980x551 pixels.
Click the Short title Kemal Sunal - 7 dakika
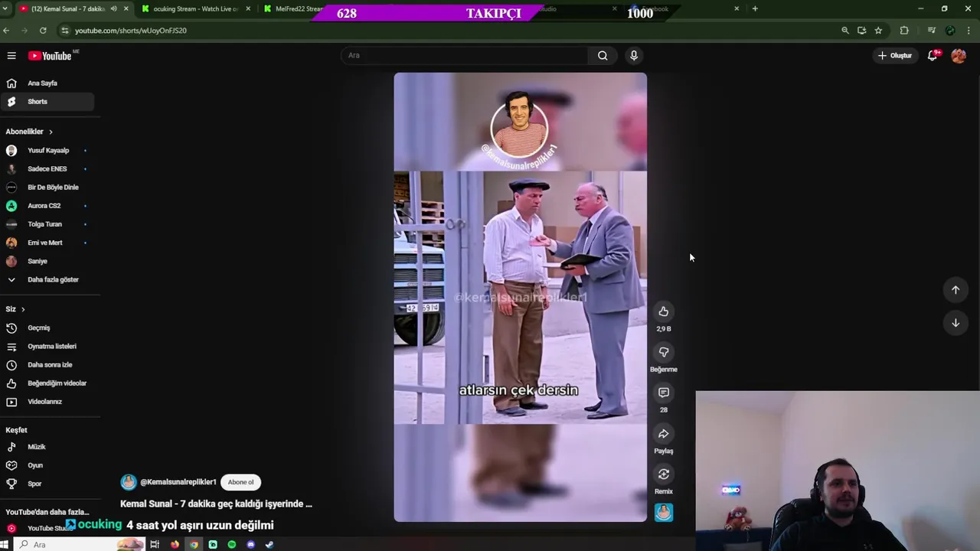(216, 504)
